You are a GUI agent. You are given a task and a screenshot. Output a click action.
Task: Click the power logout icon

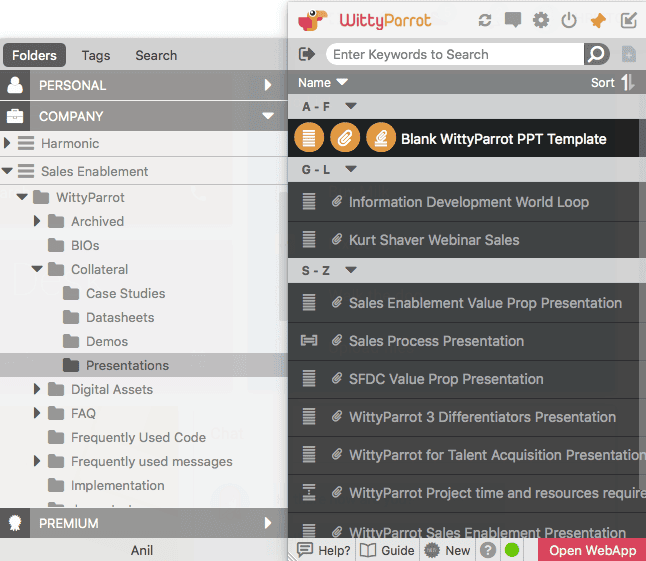569,20
